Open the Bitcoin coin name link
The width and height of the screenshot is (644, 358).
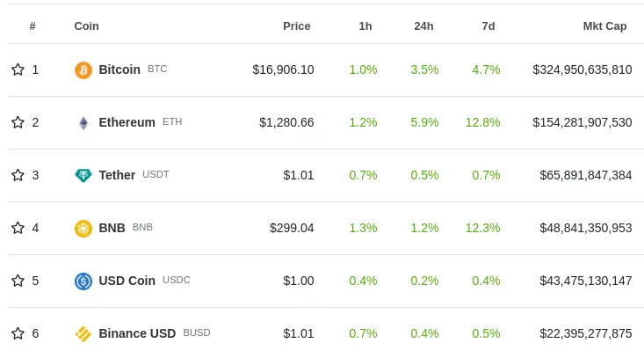tap(119, 69)
